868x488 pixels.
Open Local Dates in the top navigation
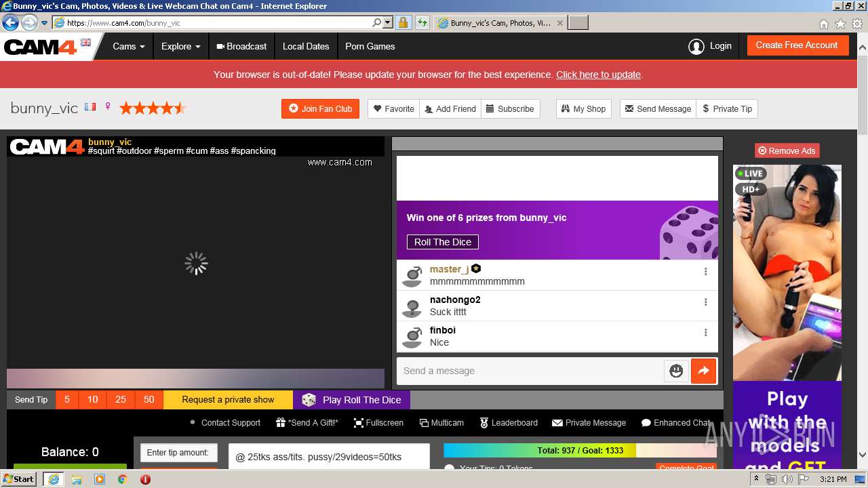tap(306, 46)
